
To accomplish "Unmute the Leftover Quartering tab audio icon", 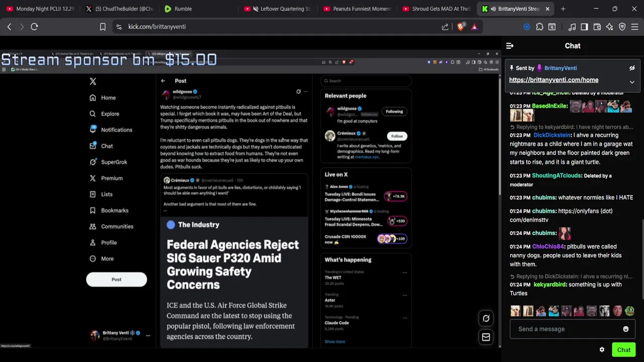I will (256, 9).
